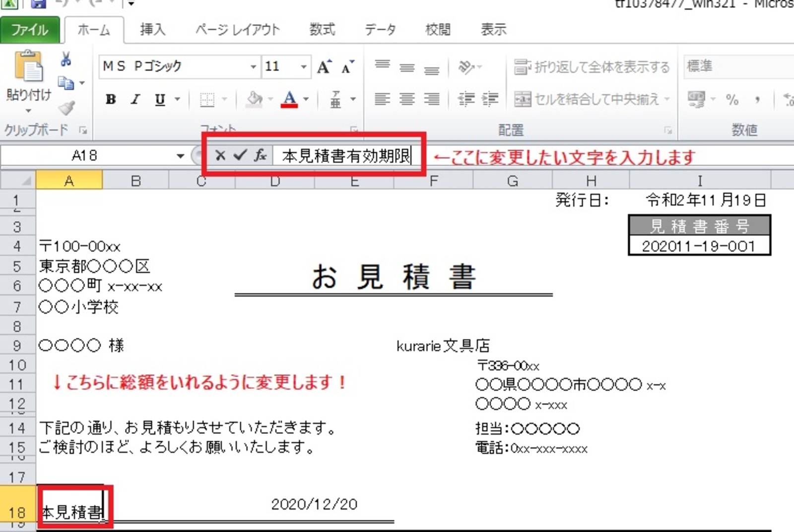Switch to the 挿入 tab
This screenshot has height=532, width=794.
coord(152,30)
